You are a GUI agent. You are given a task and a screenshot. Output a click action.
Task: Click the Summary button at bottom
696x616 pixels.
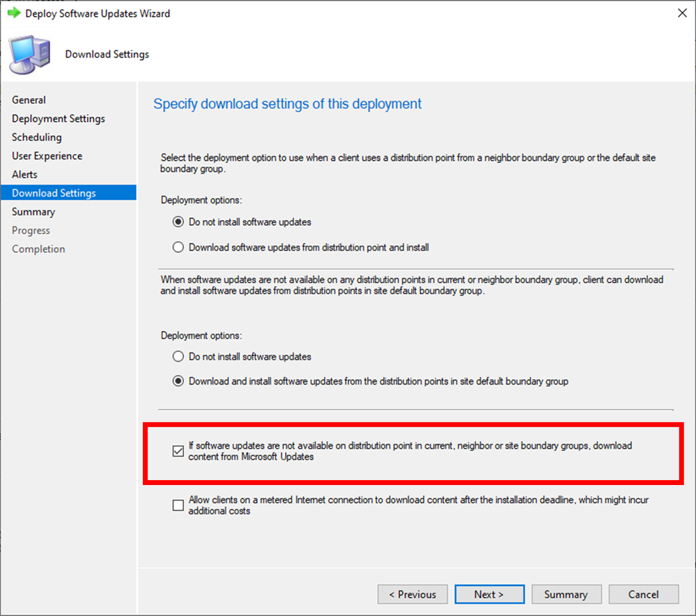tap(566, 594)
